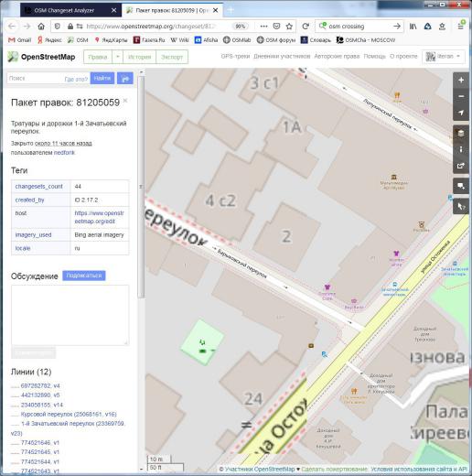Go back with browser back arrow
Screen dimensions: 472x476
(12, 27)
